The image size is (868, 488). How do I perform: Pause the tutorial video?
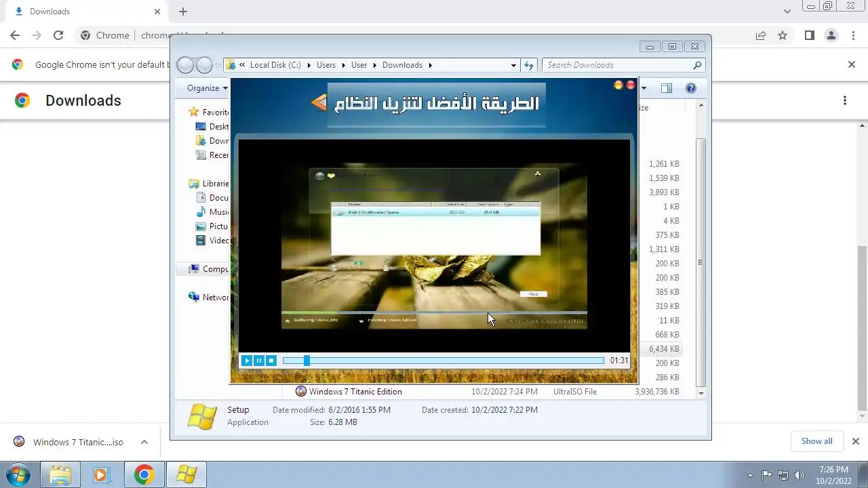click(x=259, y=361)
